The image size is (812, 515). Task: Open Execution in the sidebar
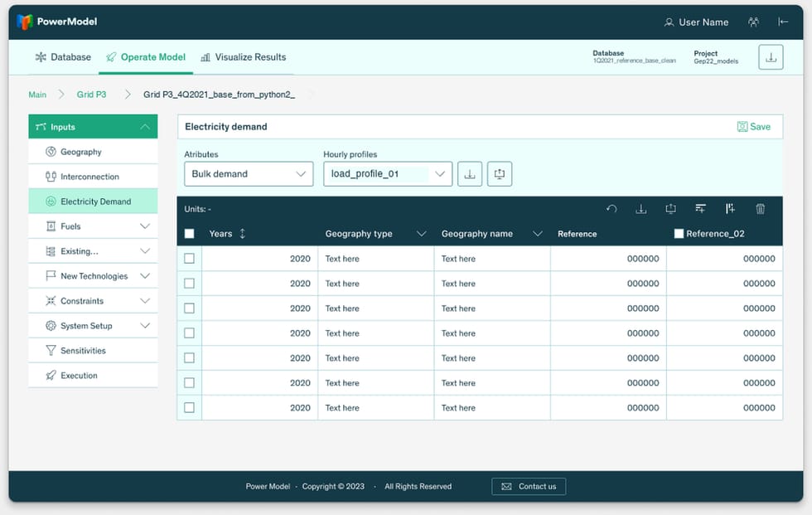(93, 376)
